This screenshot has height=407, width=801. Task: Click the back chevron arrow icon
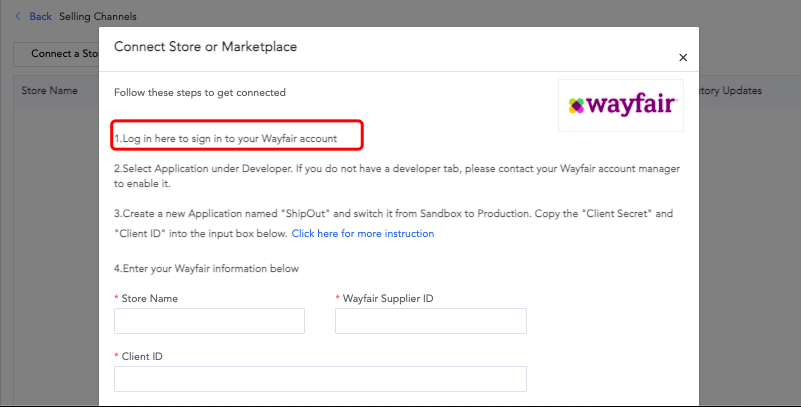point(18,16)
